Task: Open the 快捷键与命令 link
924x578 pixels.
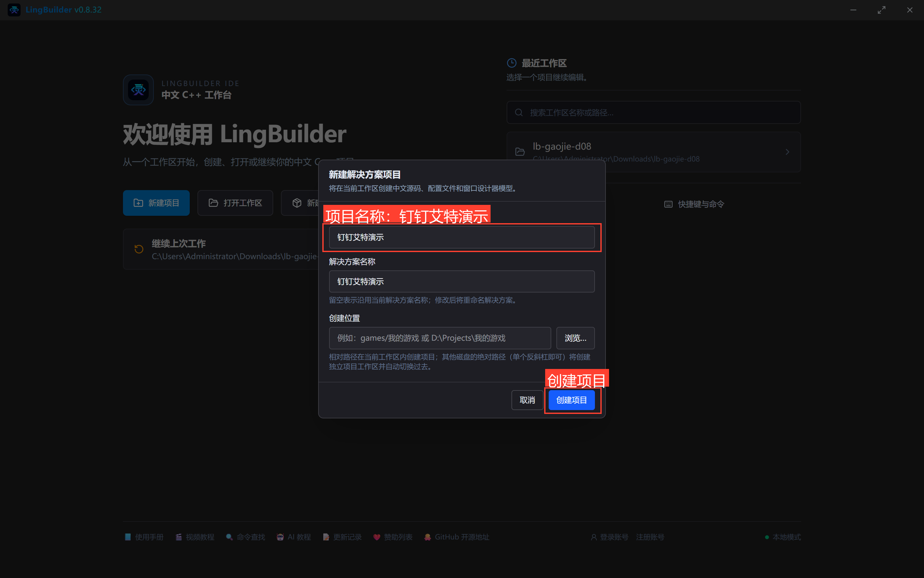Action: coord(694,204)
